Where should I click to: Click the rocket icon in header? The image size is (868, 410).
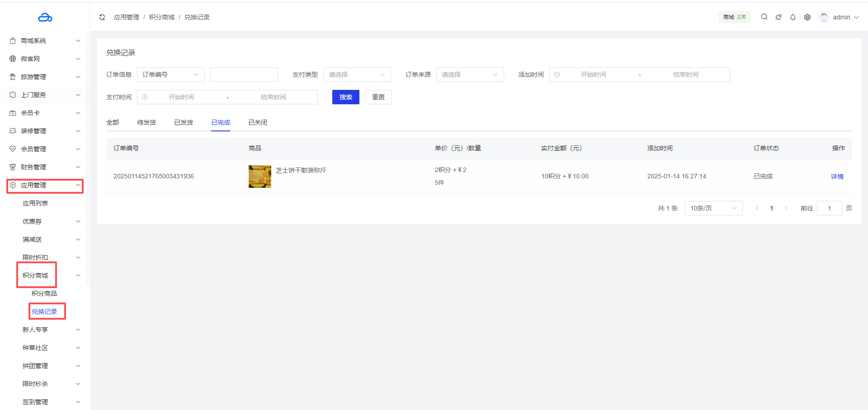pos(778,17)
